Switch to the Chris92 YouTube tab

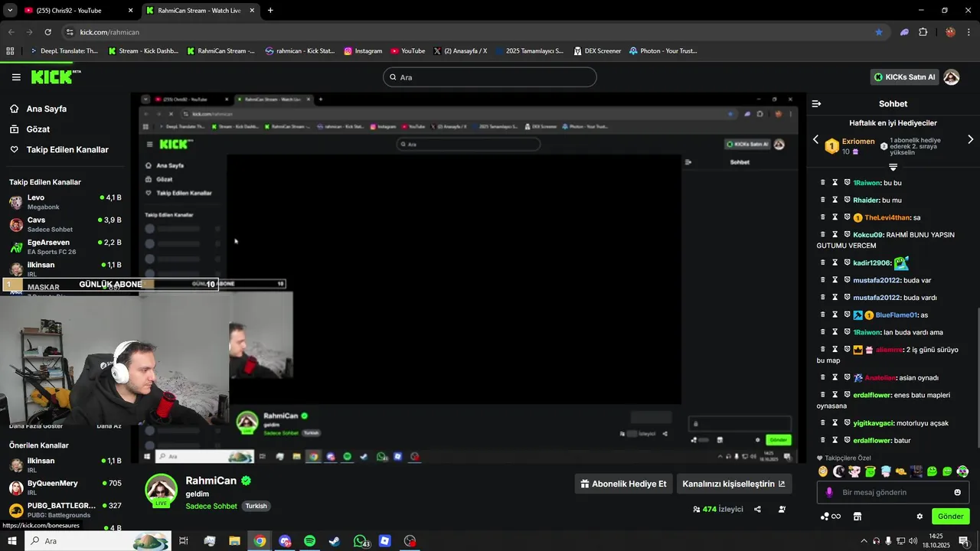click(77, 11)
